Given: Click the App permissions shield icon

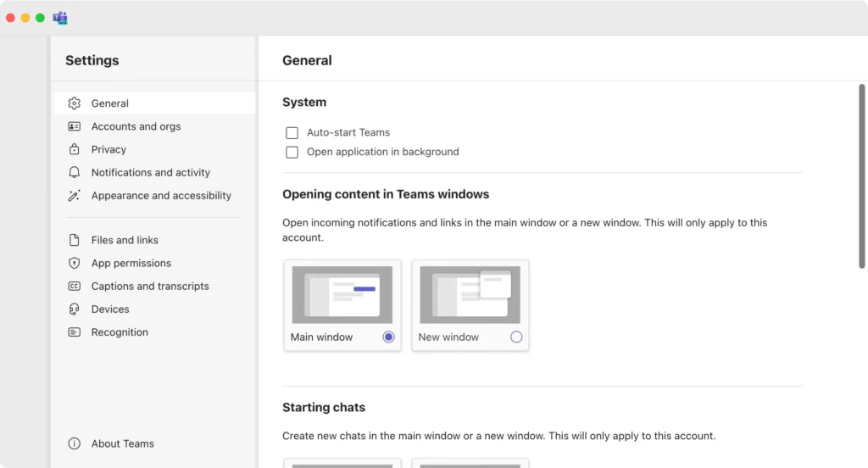Looking at the screenshot, I should coord(75,263).
